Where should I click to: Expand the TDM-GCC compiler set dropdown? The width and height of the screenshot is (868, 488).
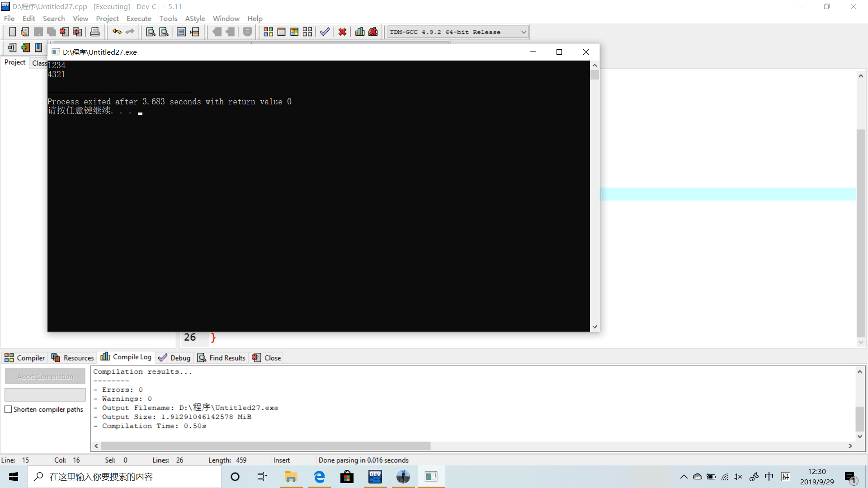(x=524, y=32)
